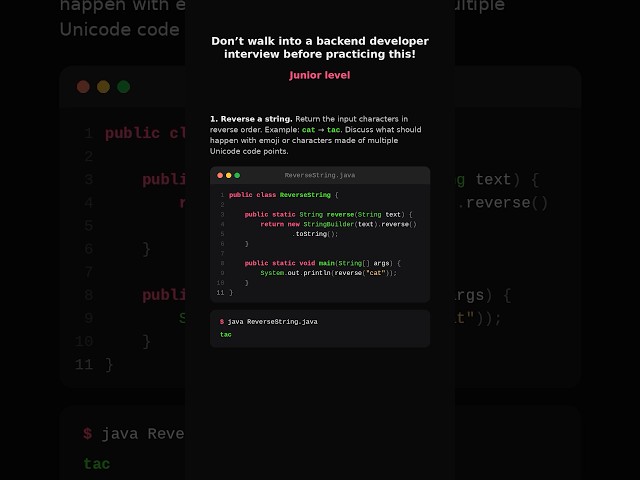Click the small yellow dot beside ReverseString.java title
Viewport: 640px width, 480px height.
229,176
